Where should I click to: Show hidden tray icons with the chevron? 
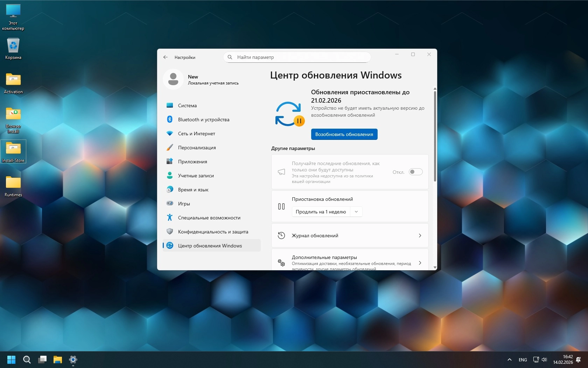click(x=510, y=360)
